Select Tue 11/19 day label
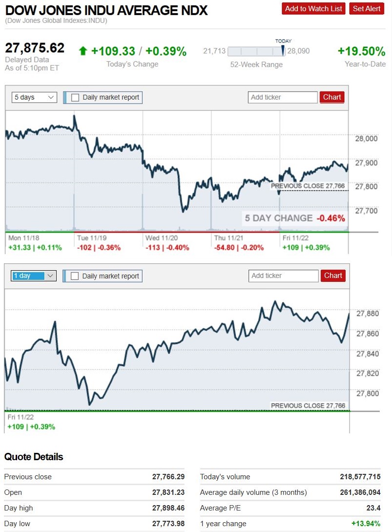Viewport: 392px width, 532px height. (x=91, y=238)
